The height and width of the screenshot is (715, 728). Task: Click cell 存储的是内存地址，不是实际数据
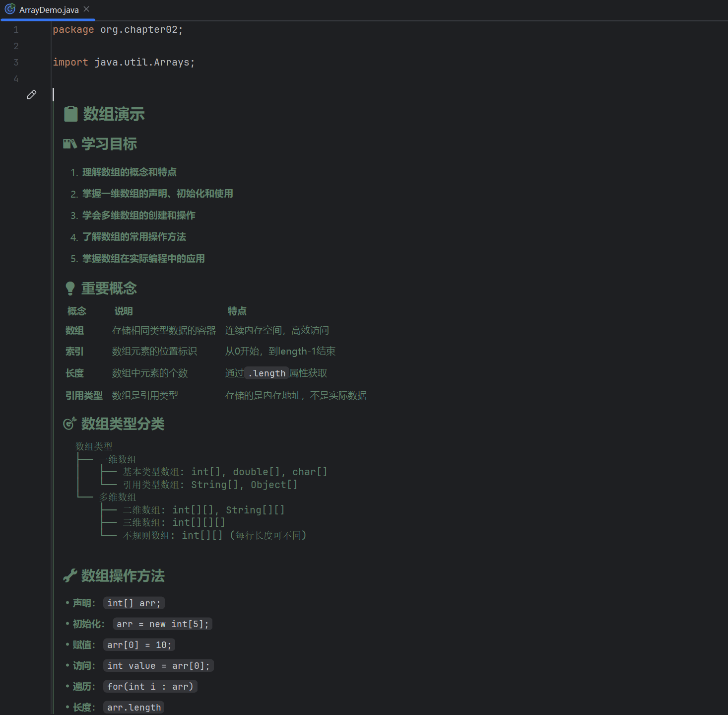tap(296, 396)
